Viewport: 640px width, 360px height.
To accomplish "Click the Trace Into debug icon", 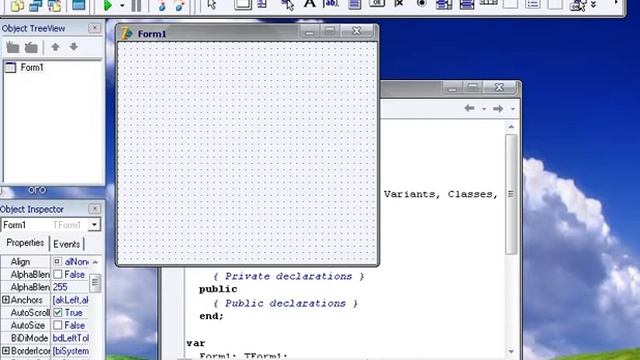I will click(x=162, y=5).
